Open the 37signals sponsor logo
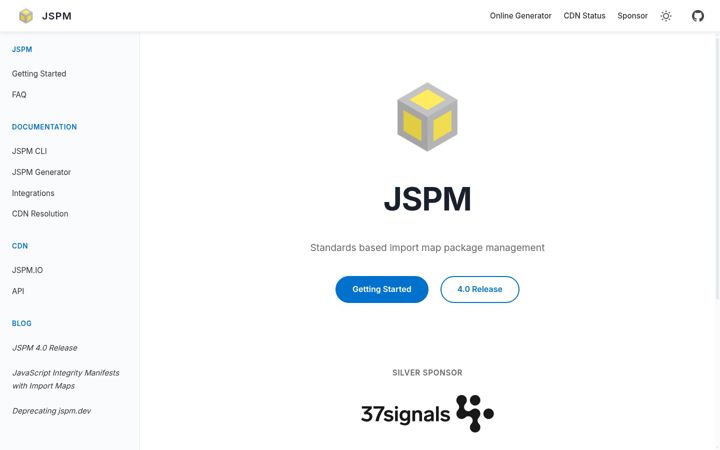 tap(427, 413)
